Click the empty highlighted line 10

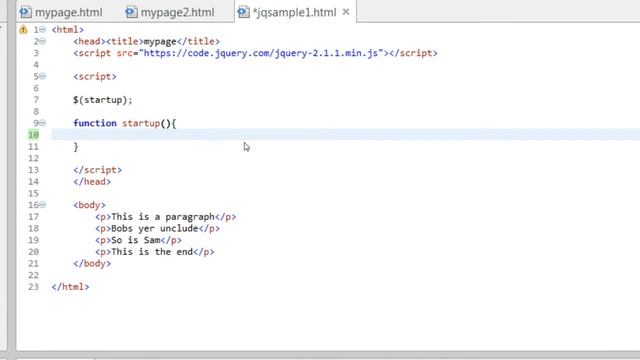pyautogui.click(x=345, y=135)
